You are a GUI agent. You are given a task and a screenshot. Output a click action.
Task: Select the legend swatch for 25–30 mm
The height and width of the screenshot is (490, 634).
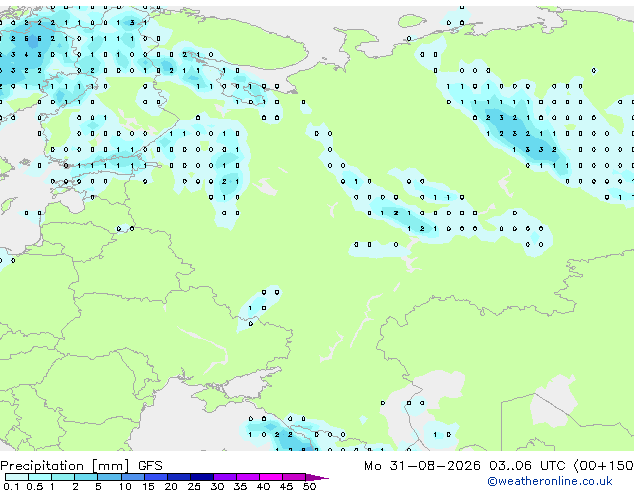(202, 477)
